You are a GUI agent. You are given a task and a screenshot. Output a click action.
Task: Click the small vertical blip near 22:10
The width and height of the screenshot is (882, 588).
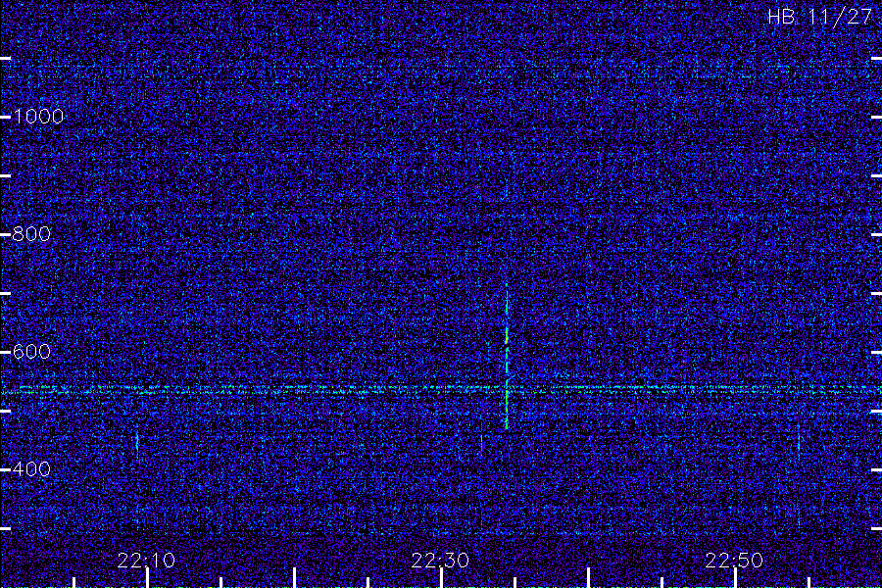pos(136,442)
